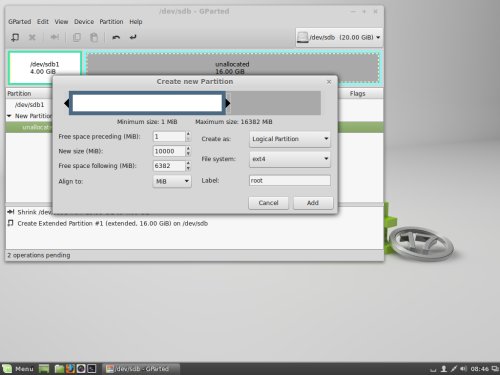Click the notification tray icon left of the user icon
Viewport: 500px width, 375px height.
(x=433, y=369)
